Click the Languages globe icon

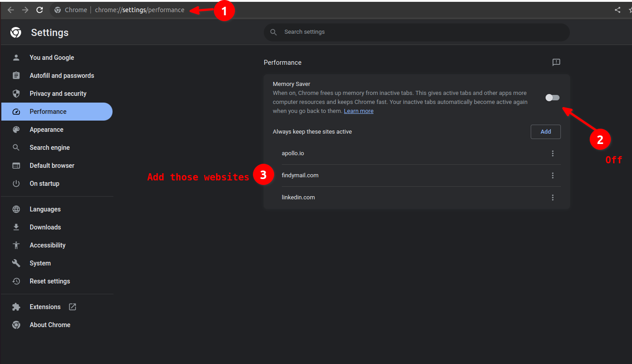point(16,209)
